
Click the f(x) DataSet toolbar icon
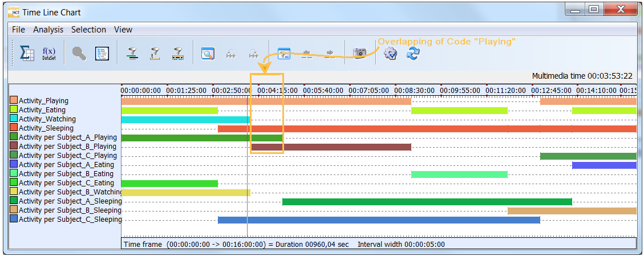(48, 54)
